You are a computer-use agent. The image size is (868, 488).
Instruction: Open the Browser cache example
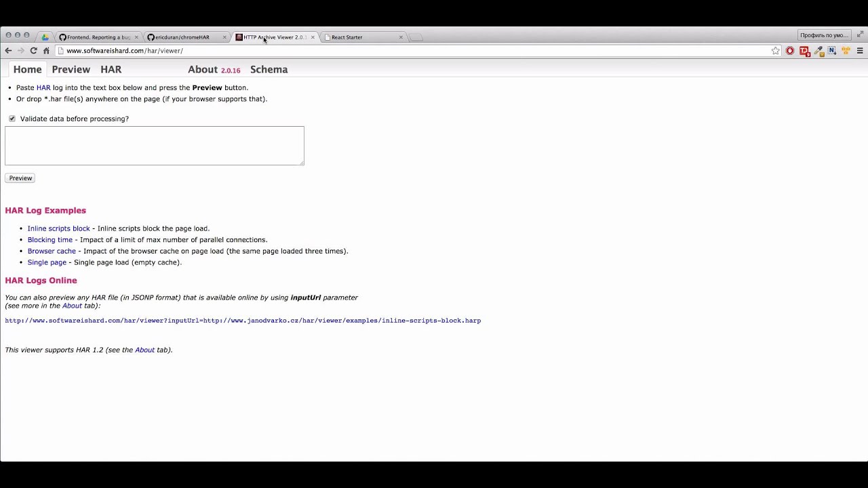click(52, 251)
